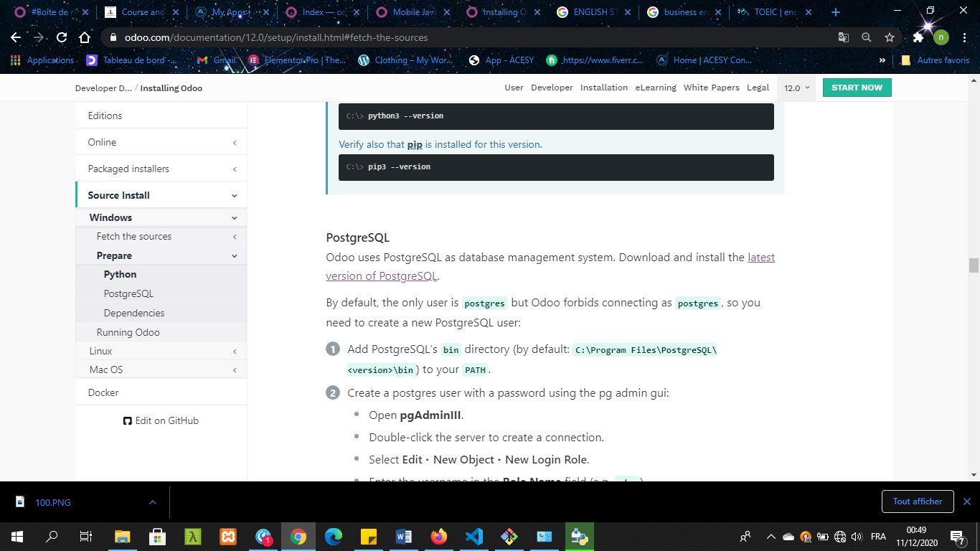Screen dimensions: 980x551
Task: Open the Developer documentation menu
Action: point(552,88)
